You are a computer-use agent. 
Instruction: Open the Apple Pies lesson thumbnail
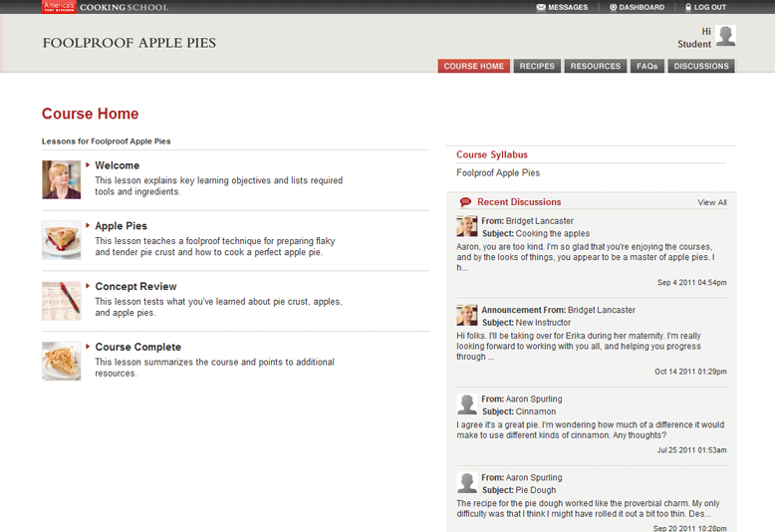[x=62, y=240]
